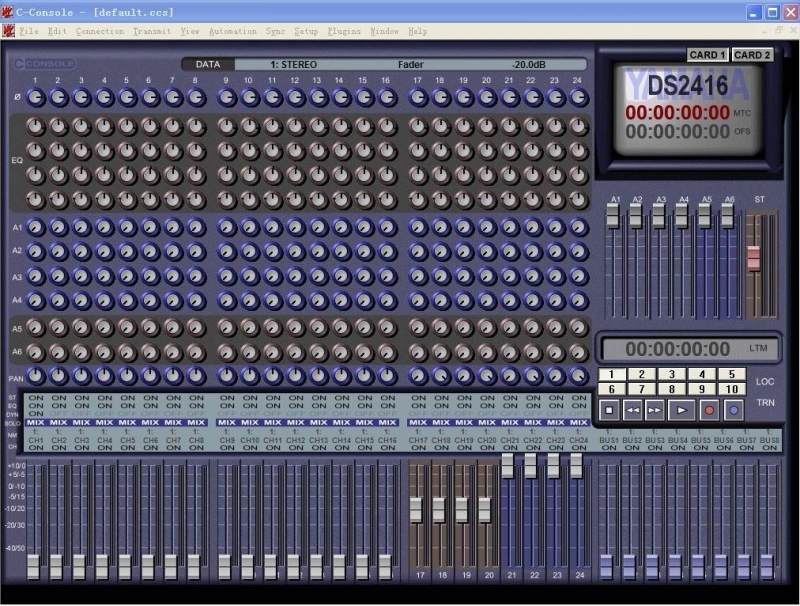Open the Automation menu
The height and width of the screenshot is (606, 800).
[232, 31]
